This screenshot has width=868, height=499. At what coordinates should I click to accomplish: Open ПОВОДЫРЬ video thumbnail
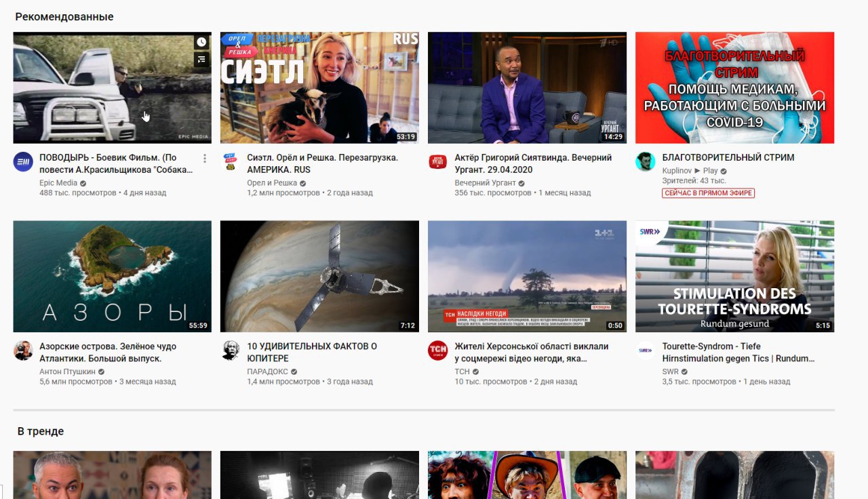click(x=113, y=87)
